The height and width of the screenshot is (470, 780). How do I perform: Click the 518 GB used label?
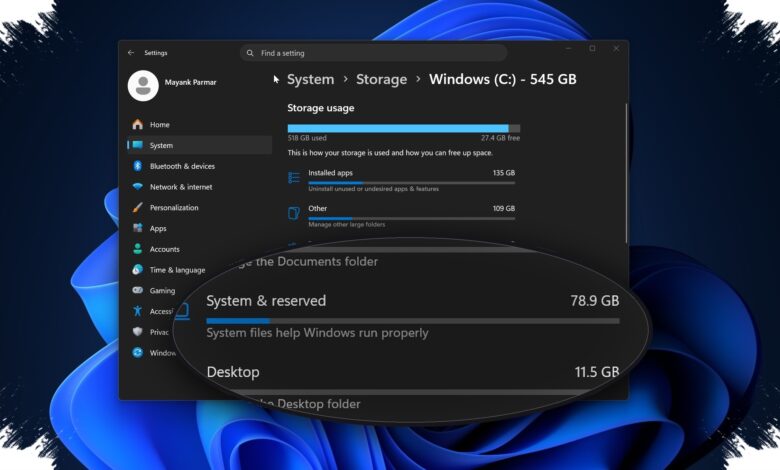coord(307,138)
